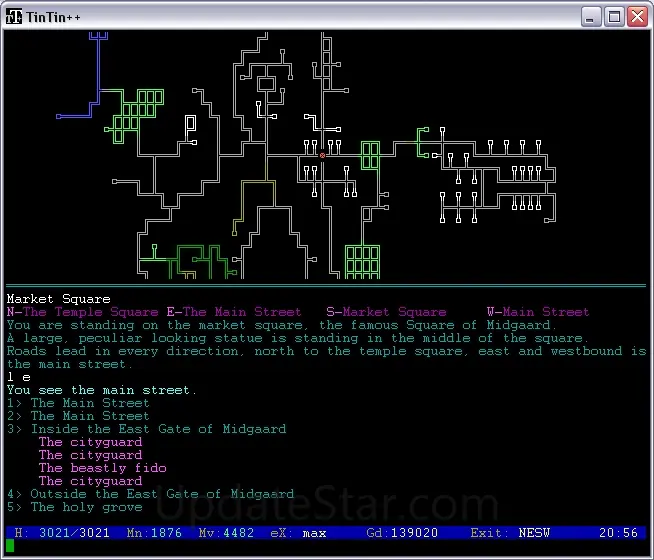Click the green room block right of the red marker
The height and width of the screenshot is (560, 654).
[370, 155]
